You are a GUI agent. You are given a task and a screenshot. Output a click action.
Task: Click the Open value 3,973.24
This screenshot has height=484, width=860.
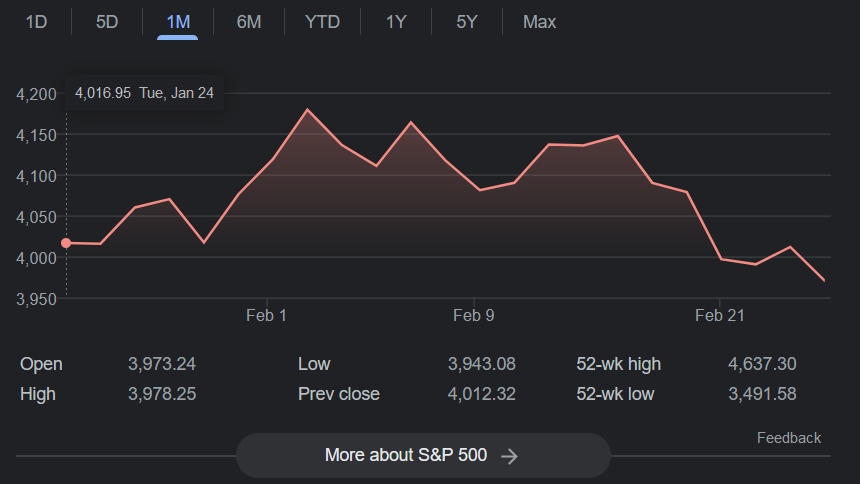click(x=162, y=364)
